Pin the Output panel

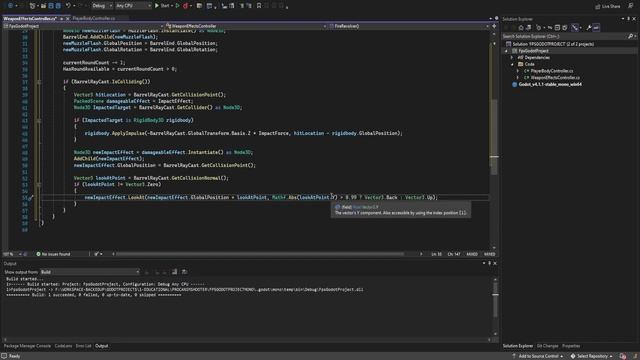tap(489, 263)
